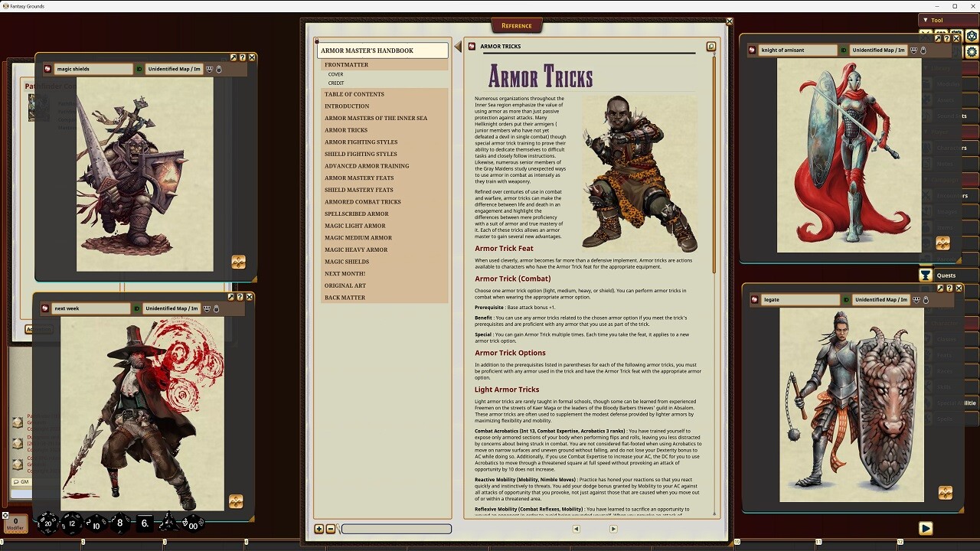The height and width of the screenshot is (551, 980).
Task: Roll the d100 percentile dice
Action: point(193,525)
